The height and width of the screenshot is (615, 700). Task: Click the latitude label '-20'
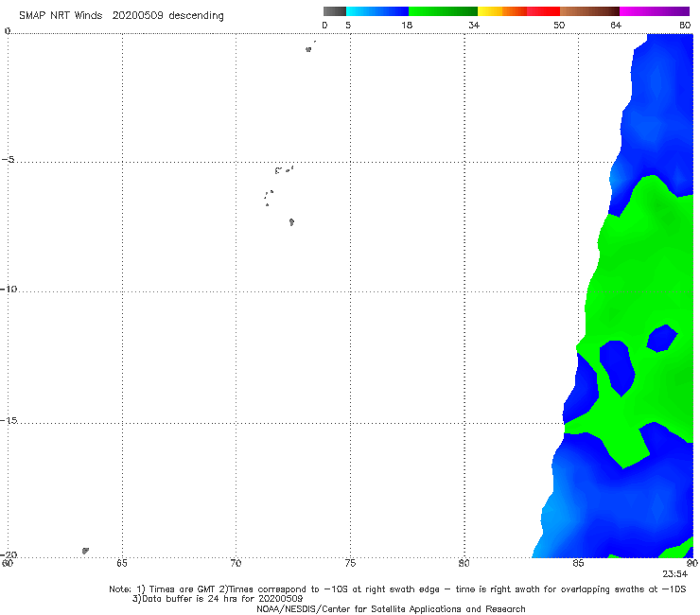point(9,554)
